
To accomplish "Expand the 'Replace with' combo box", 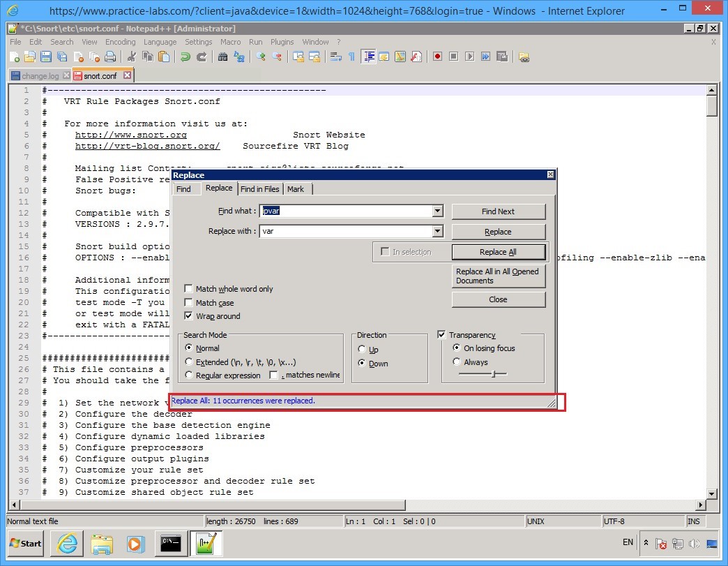I will [x=437, y=231].
